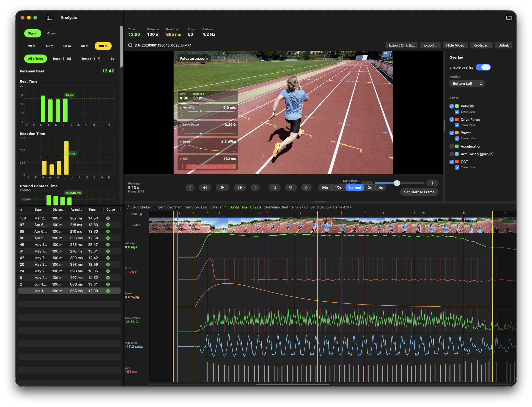Click the film strip icon beside the video filename
532x407 pixels.
pos(130,45)
